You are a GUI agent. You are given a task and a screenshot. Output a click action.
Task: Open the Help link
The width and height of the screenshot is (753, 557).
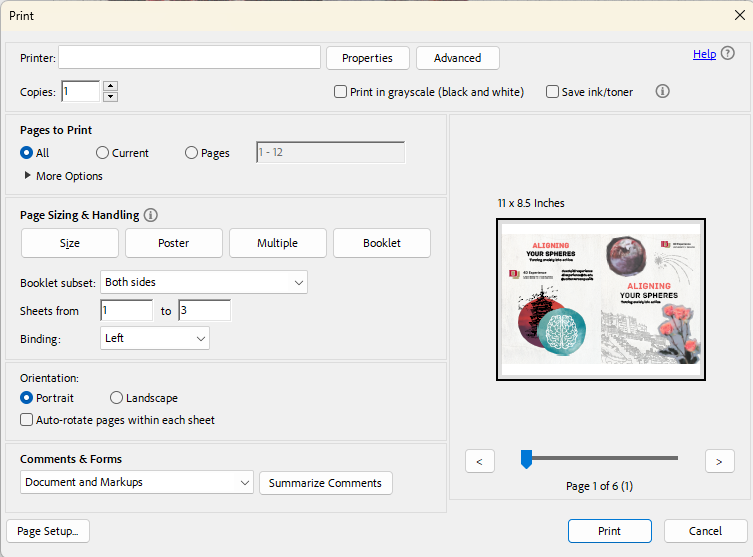(704, 54)
